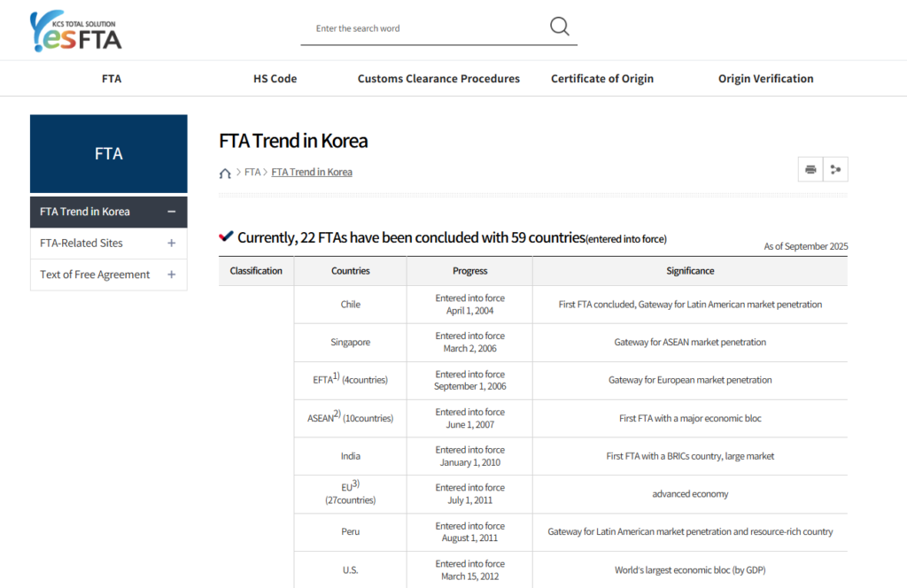907x588 pixels.
Task: Open the HS Code menu
Action: point(275,79)
